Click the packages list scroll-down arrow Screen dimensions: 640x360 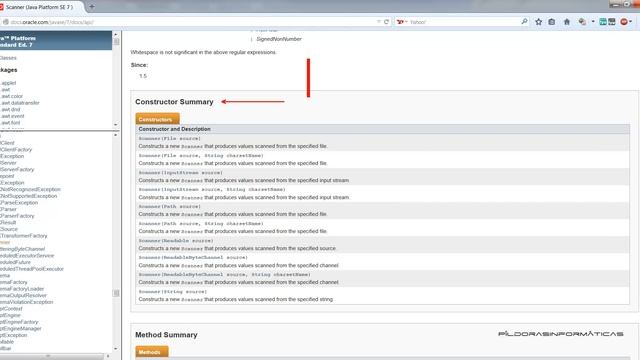tap(116, 124)
